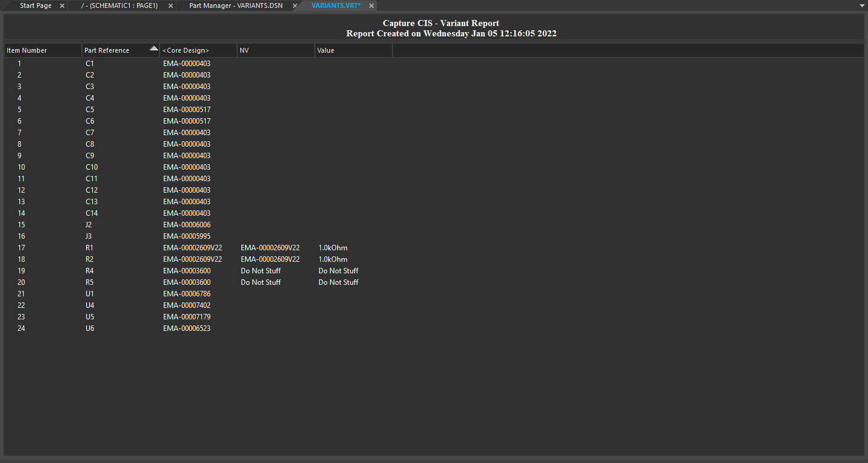Switch to Part Manager - VARIANTS.DSN tab
This screenshot has width=868, height=463.
tap(235, 5)
